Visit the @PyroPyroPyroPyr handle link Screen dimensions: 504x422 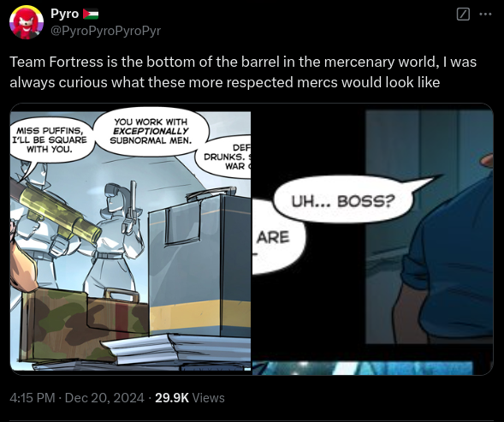click(105, 31)
